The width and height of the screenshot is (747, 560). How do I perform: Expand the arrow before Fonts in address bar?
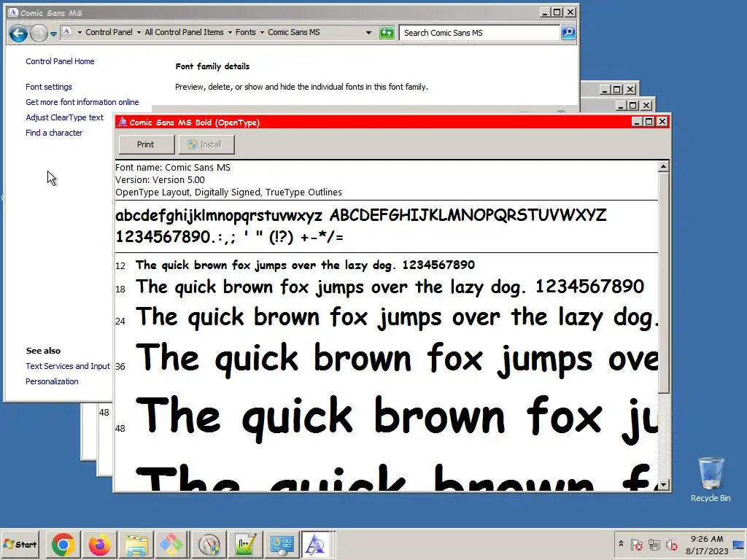click(230, 32)
